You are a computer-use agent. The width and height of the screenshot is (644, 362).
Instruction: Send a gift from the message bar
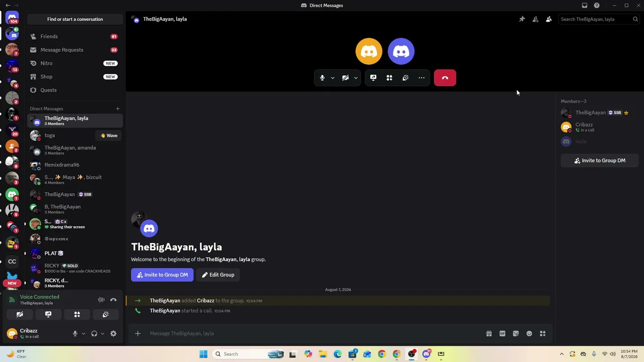coord(489,333)
